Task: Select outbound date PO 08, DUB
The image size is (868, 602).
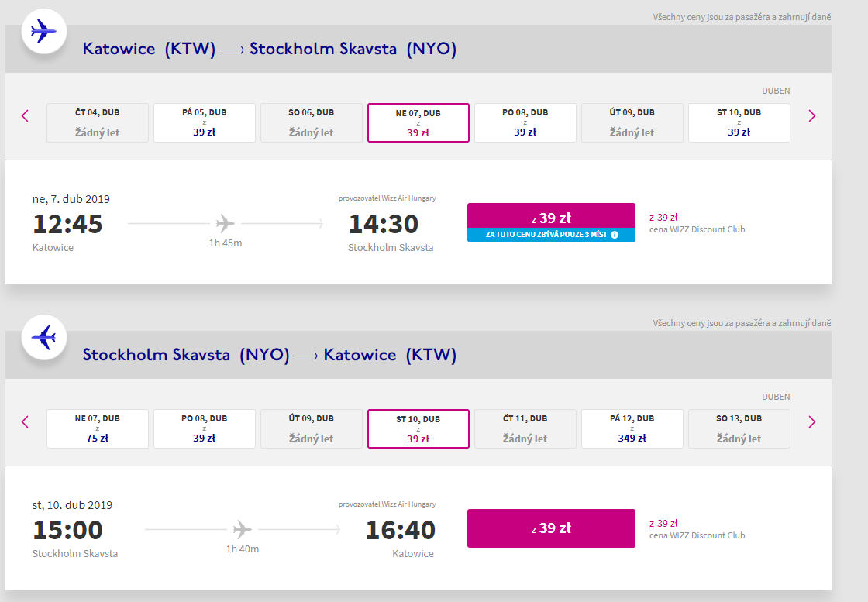Action: click(x=525, y=123)
